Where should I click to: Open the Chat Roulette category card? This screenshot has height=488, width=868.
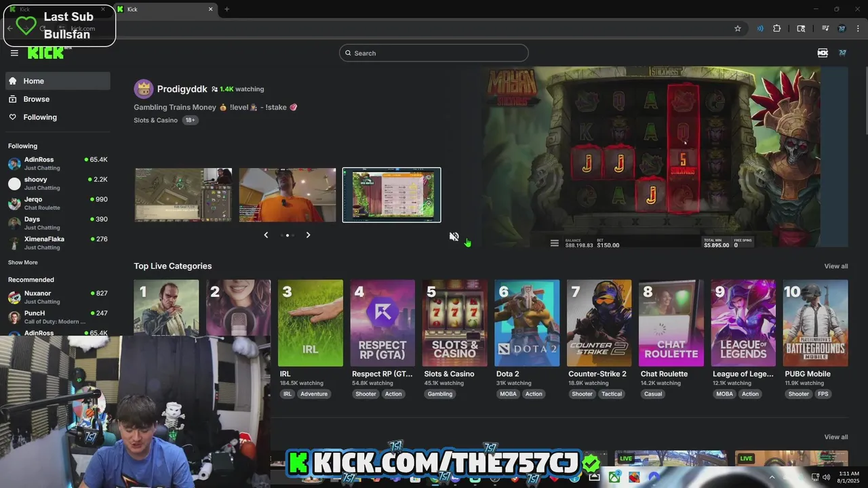coord(671,323)
